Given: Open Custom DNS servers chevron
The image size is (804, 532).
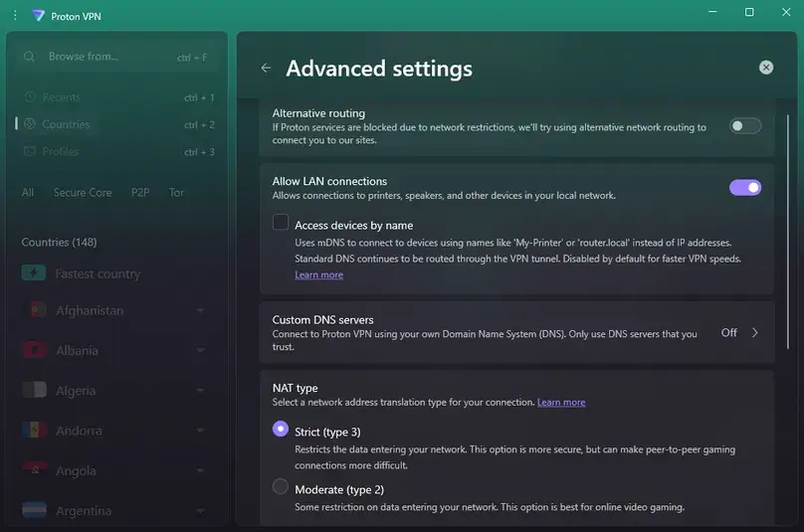Looking at the screenshot, I should pos(755,333).
